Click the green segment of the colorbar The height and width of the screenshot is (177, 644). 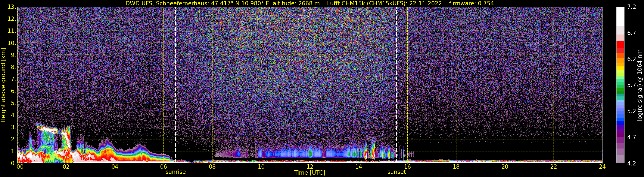pyautogui.click(x=620, y=90)
